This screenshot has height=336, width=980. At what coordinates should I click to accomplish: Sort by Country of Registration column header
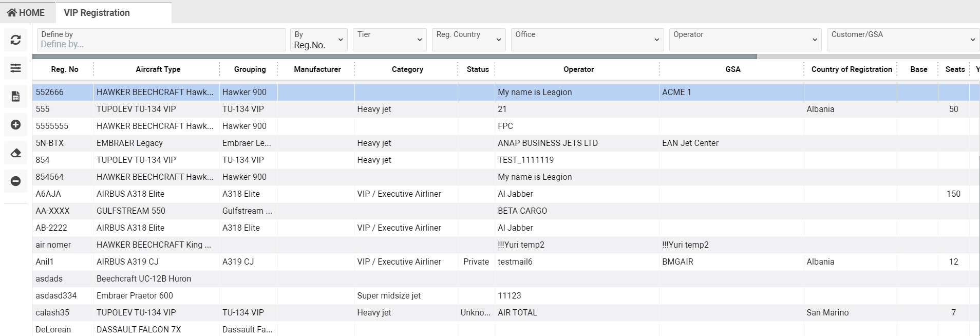point(851,69)
